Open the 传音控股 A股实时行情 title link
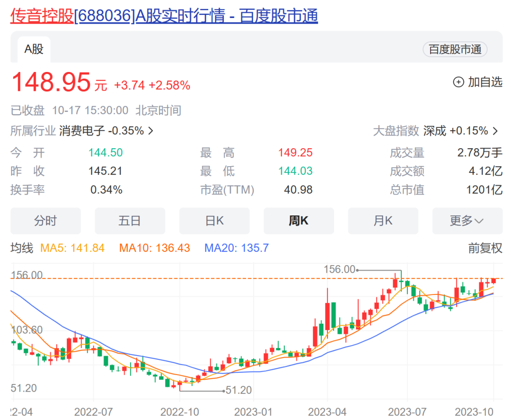 [x=164, y=16]
